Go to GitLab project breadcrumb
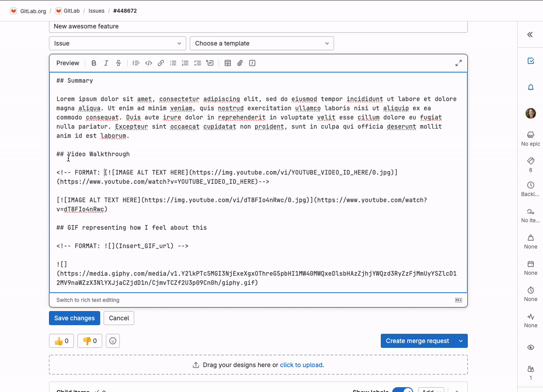 (67, 11)
